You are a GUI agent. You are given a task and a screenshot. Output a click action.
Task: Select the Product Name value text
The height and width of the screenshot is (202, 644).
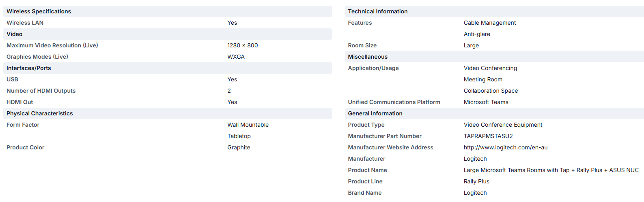coord(551,170)
